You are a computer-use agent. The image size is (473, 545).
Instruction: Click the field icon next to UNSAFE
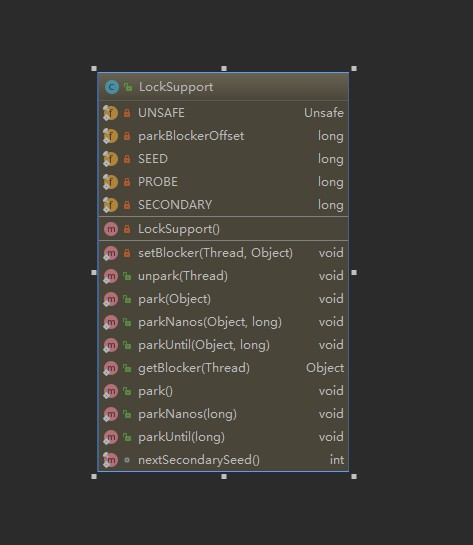(111, 113)
